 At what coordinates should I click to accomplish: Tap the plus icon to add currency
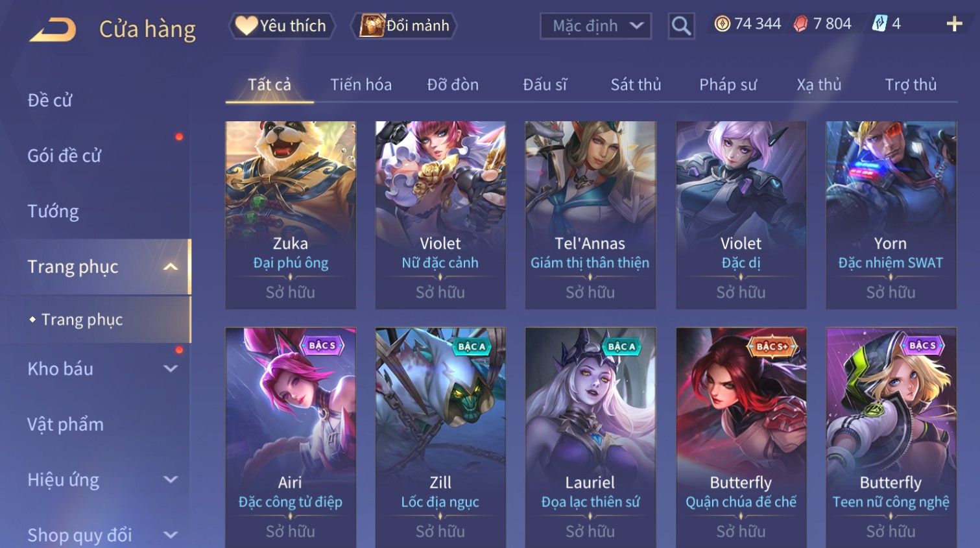(x=954, y=24)
